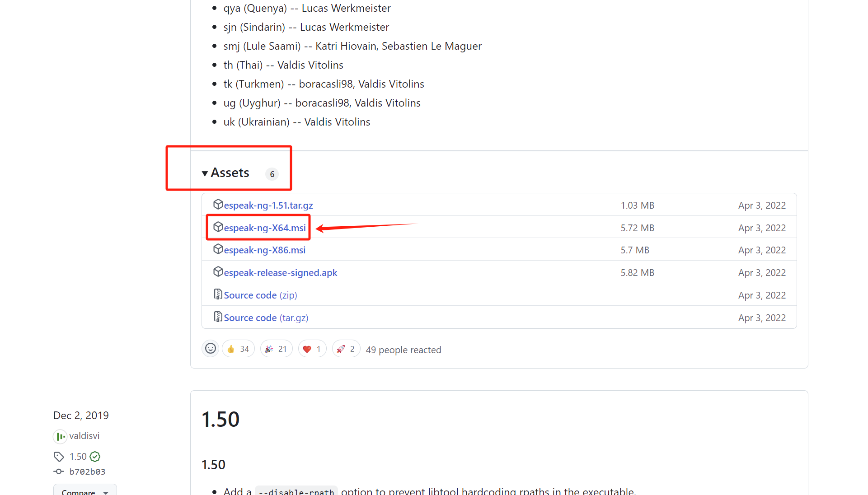The width and height of the screenshot is (868, 495).
Task: Collapse the Assets section
Action: [x=226, y=173]
